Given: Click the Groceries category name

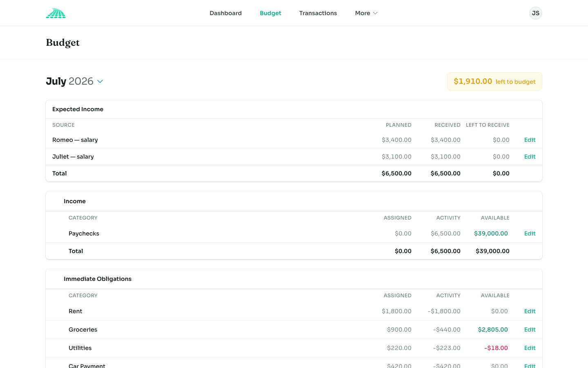Looking at the screenshot, I should pos(83,330).
